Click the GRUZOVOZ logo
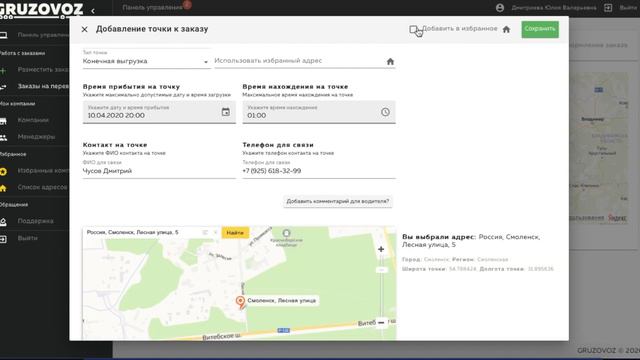Image resolution: width=640 pixels, height=360 pixels. tap(41, 10)
